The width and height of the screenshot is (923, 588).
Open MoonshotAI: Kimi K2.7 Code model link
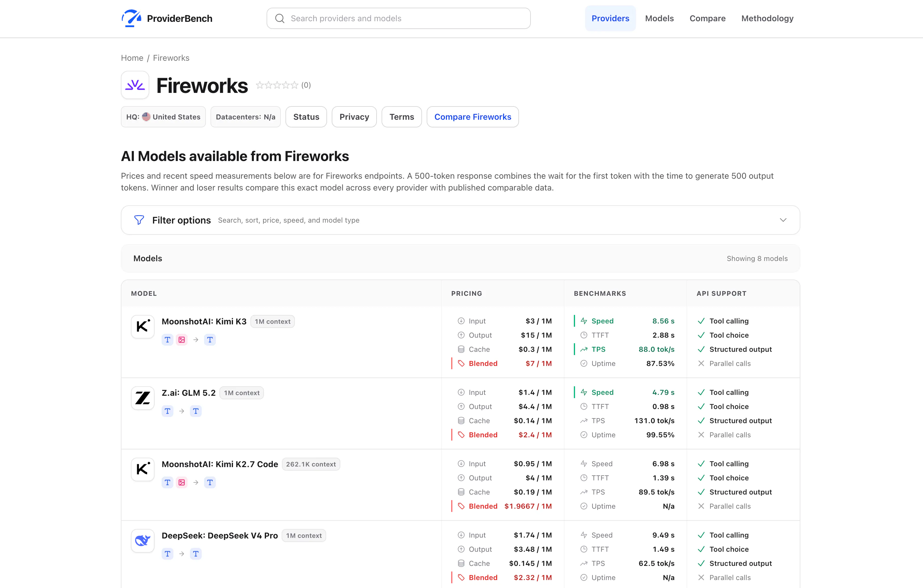tap(220, 464)
